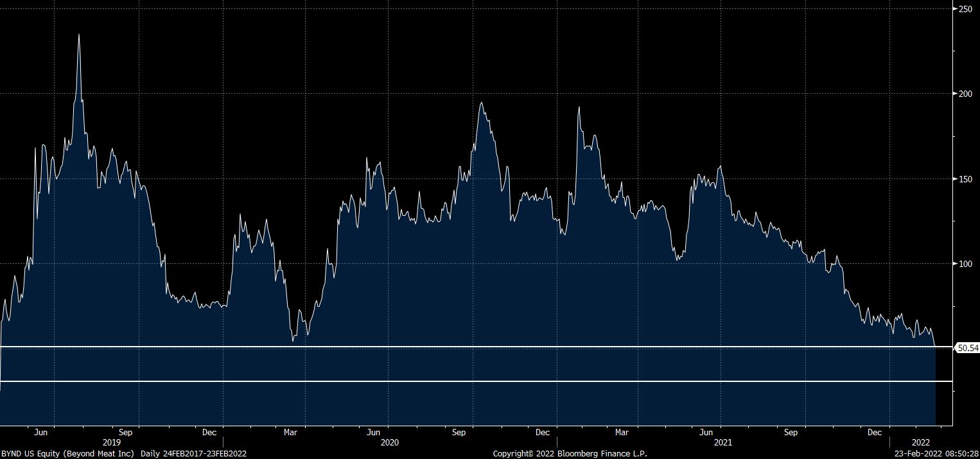Click the Dec label of 2019

pyautogui.click(x=209, y=433)
